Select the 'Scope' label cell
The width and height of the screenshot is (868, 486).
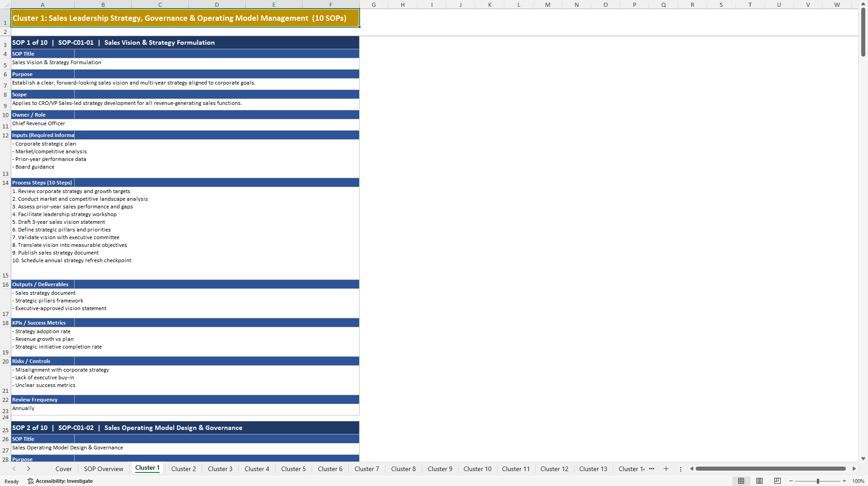(x=43, y=94)
